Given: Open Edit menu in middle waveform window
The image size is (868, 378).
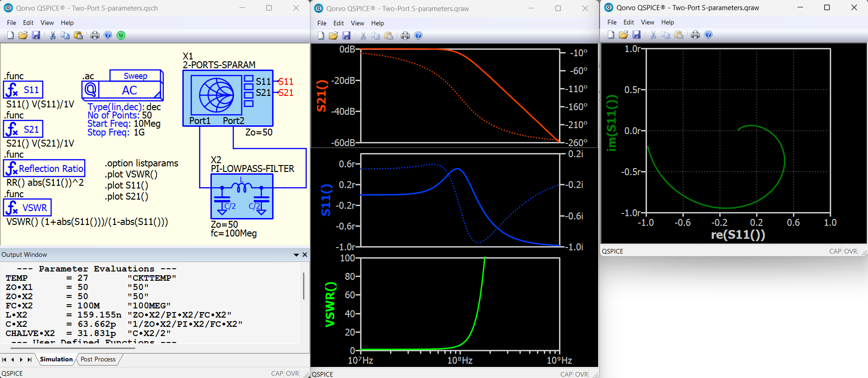Looking at the screenshot, I should [338, 23].
